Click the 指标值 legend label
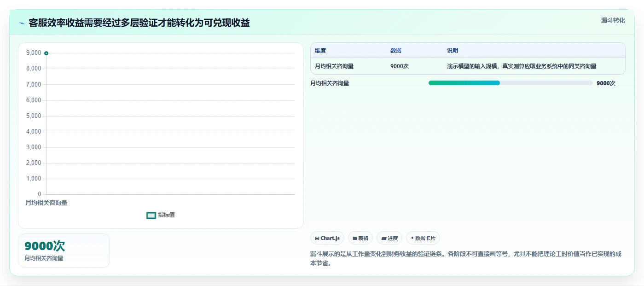This screenshot has height=286, width=644. (166, 215)
